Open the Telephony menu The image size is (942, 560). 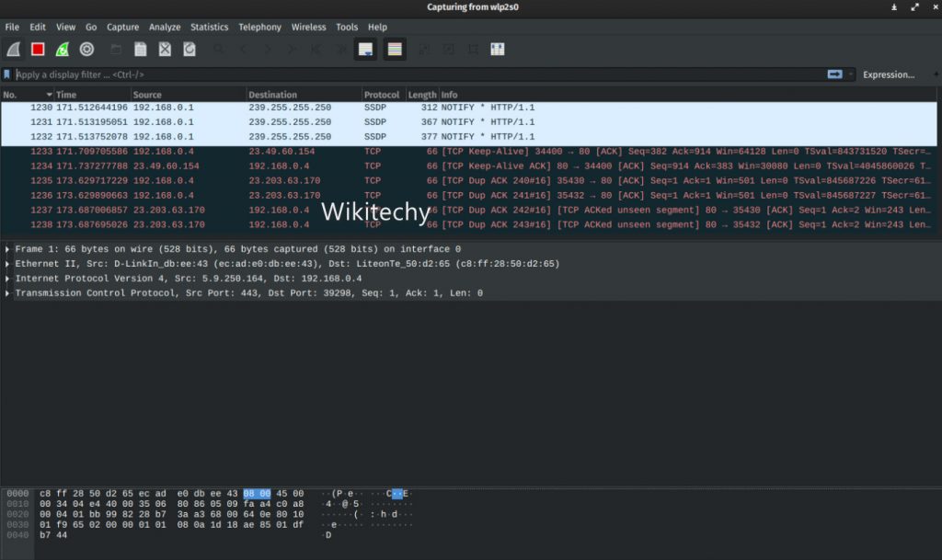coord(259,27)
